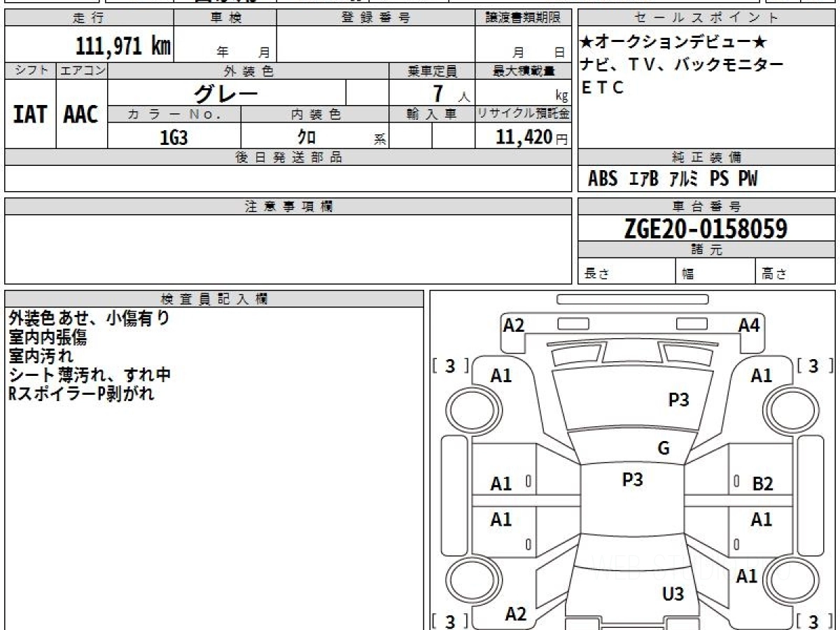Click the セールスポイント header

point(707,18)
